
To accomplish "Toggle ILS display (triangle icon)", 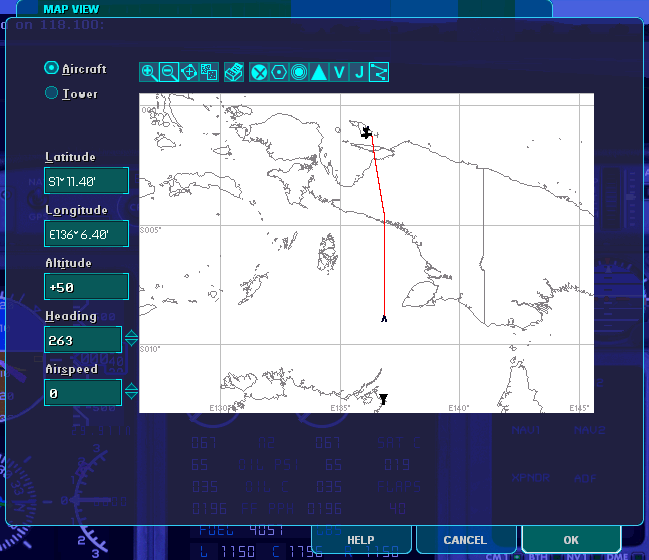I will click(x=319, y=72).
